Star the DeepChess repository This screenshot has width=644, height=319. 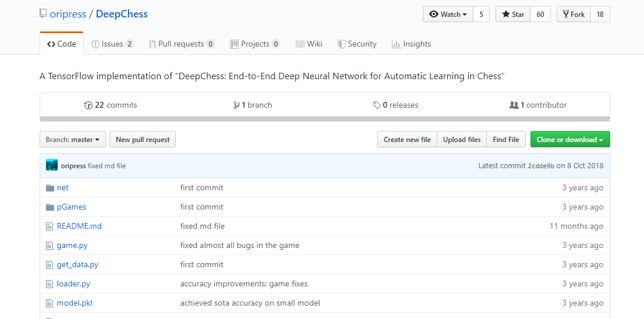tap(513, 15)
